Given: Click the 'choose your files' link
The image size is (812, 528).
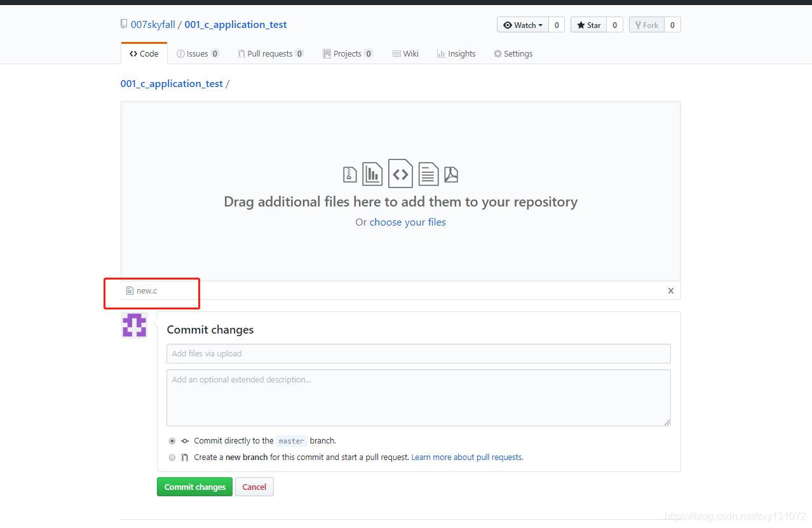Looking at the screenshot, I should point(408,222).
